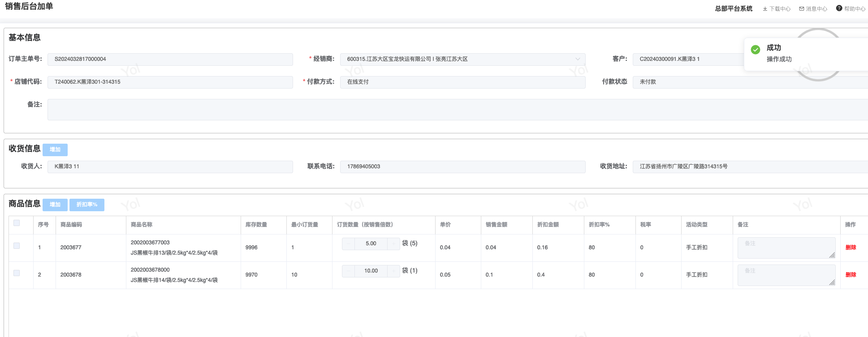Click 总部平台系统 in the top bar
This screenshot has width=868, height=337.
pyautogui.click(x=734, y=9)
